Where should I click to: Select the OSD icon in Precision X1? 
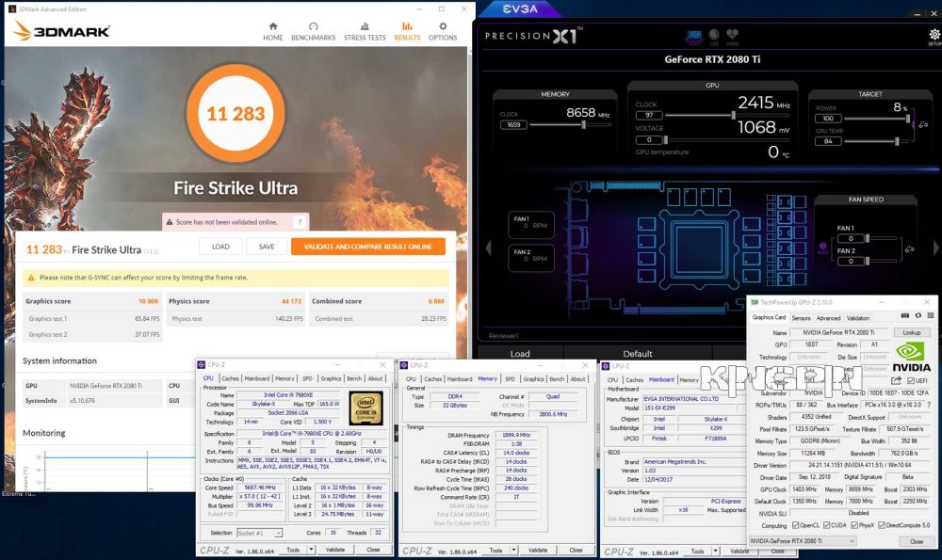tap(694, 36)
